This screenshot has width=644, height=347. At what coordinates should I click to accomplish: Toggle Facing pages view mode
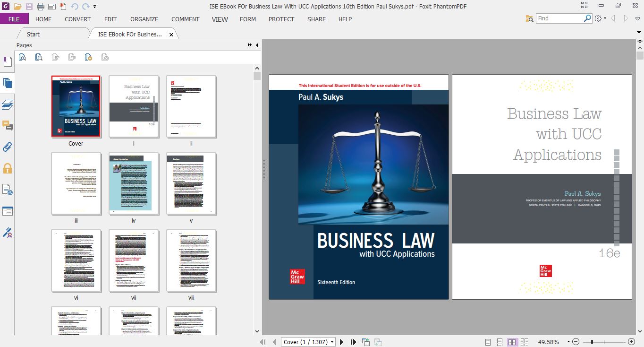pos(512,342)
